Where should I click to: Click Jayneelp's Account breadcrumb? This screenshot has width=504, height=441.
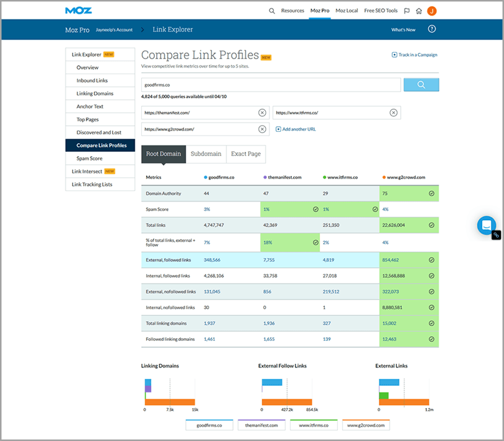click(114, 30)
